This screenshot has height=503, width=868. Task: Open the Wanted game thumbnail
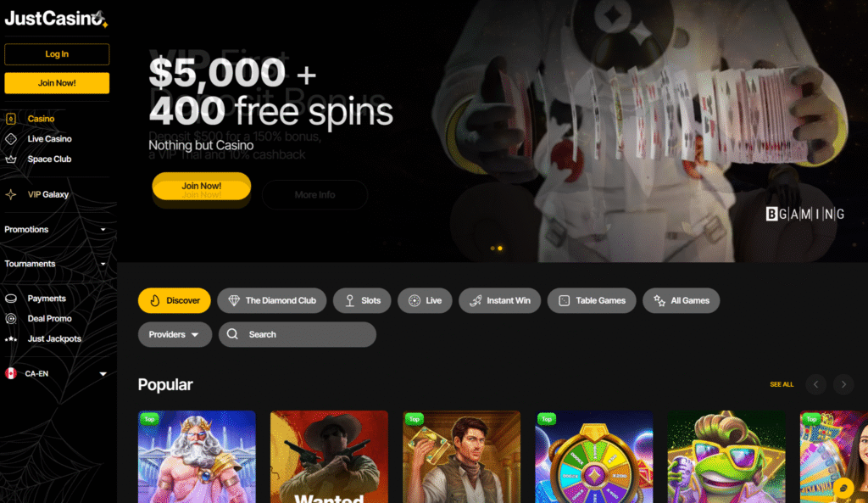(329, 457)
